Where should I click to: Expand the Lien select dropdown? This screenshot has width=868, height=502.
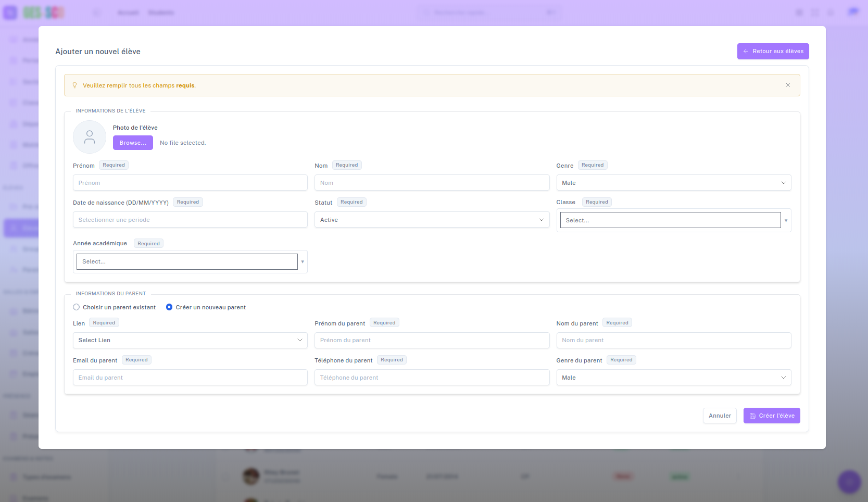[x=190, y=340]
